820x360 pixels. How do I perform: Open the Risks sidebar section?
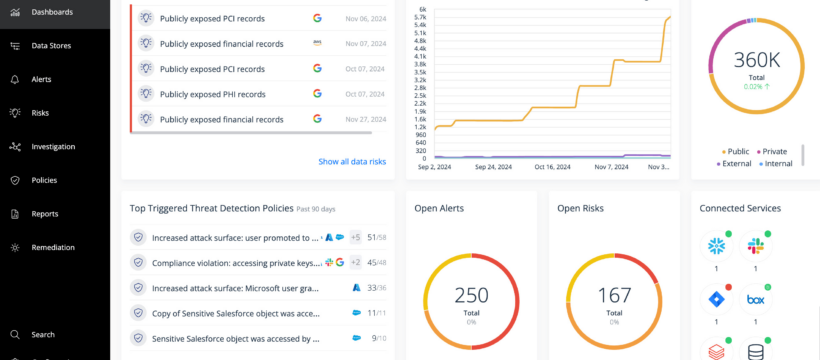pyautogui.click(x=55, y=113)
